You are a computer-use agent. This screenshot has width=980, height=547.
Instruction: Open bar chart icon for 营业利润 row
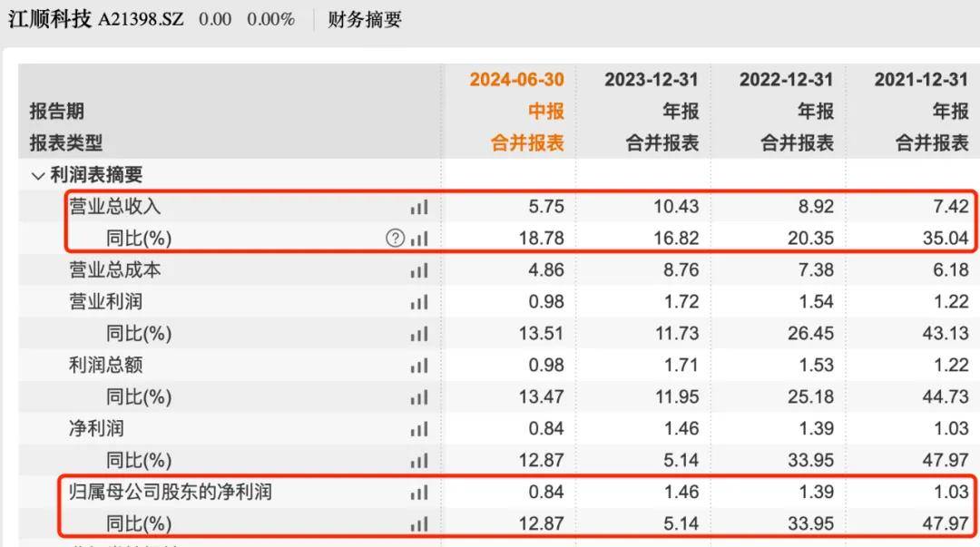(x=419, y=303)
